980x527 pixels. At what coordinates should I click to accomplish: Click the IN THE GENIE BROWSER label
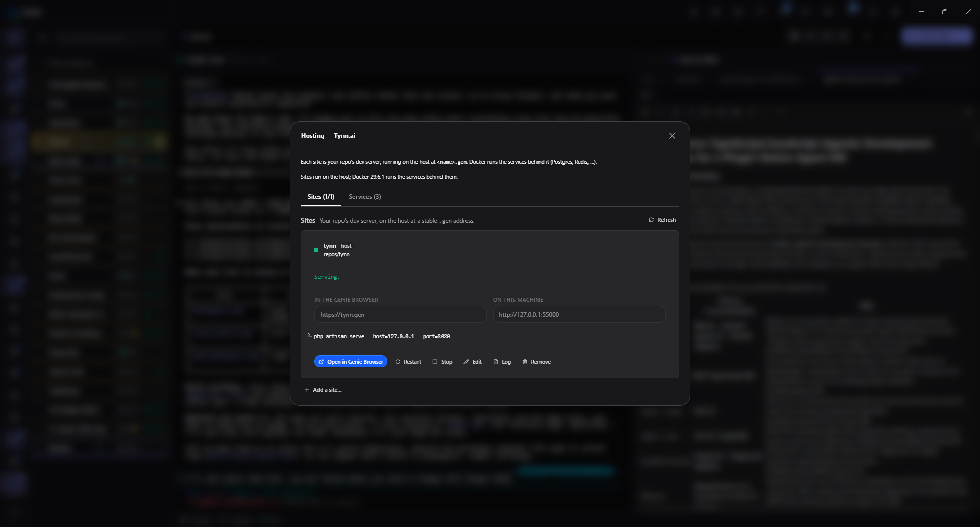347,300
